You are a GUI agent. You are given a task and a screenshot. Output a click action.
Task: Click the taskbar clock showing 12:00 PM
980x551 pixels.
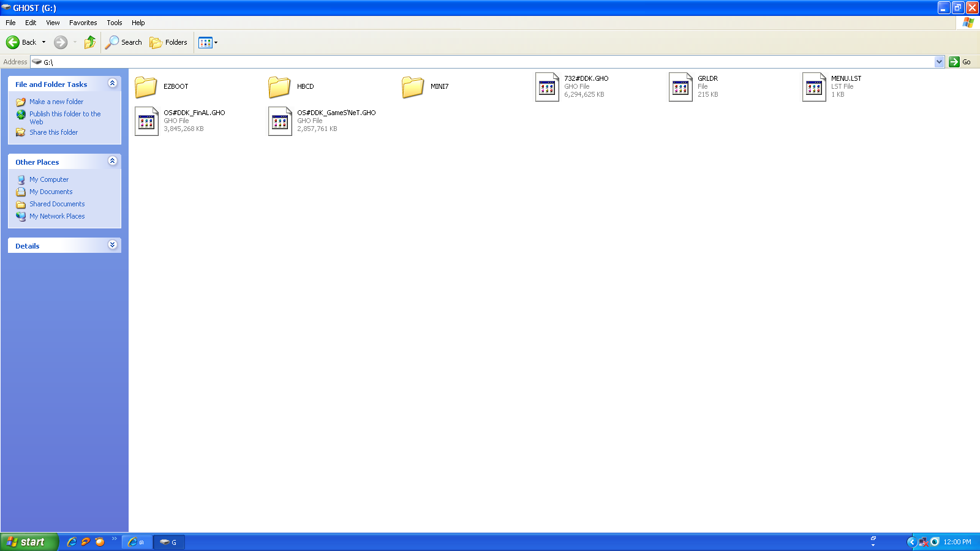point(957,542)
